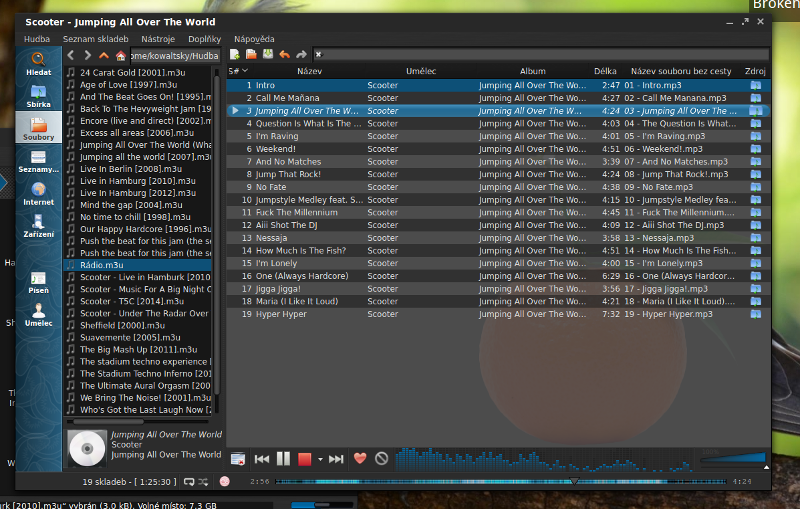Open the Internet sidebar tab

[x=38, y=193]
